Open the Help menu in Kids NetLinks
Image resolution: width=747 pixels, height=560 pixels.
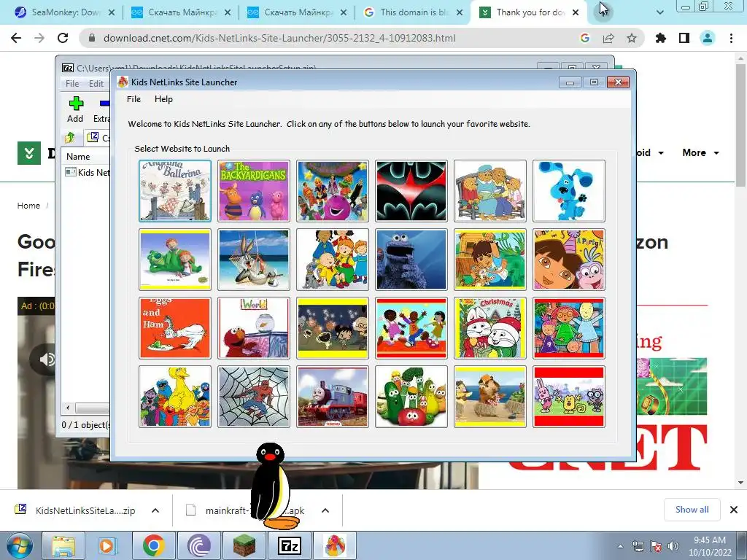163,99
